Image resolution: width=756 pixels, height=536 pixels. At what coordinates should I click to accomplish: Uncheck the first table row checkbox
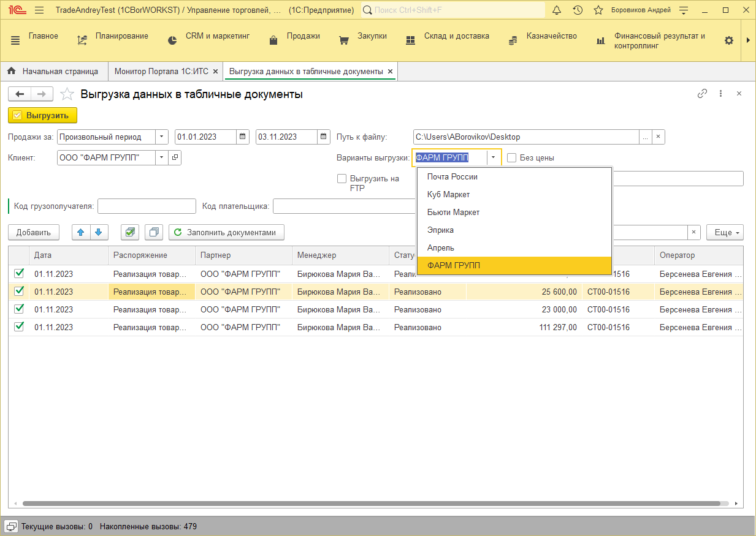coord(19,273)
